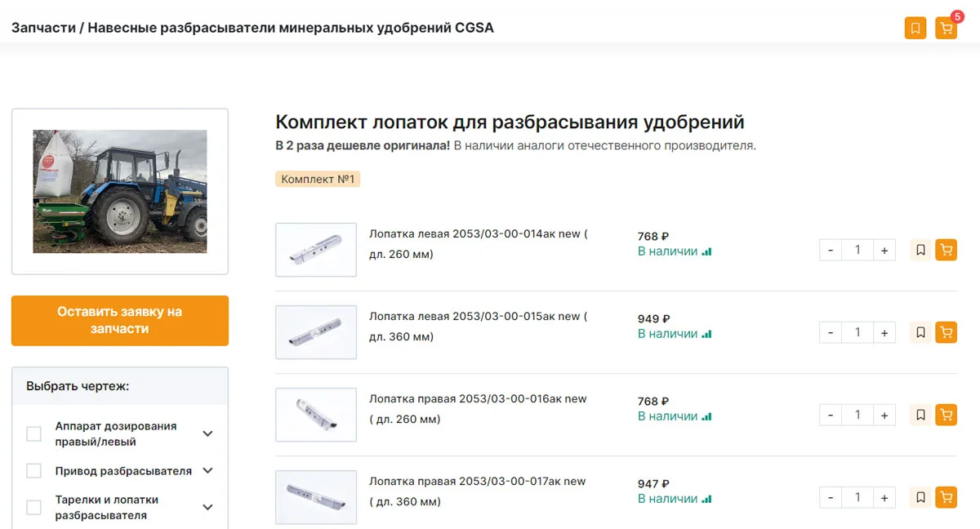The image size is (980, 529).
Task: Check the Аппарат дозирования правый/левый box
Action: tap(33, 433)
